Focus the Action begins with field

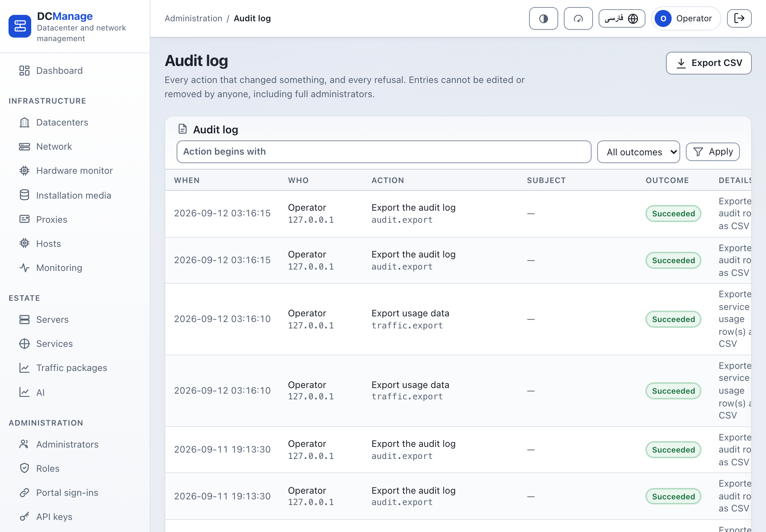(384, 152)
